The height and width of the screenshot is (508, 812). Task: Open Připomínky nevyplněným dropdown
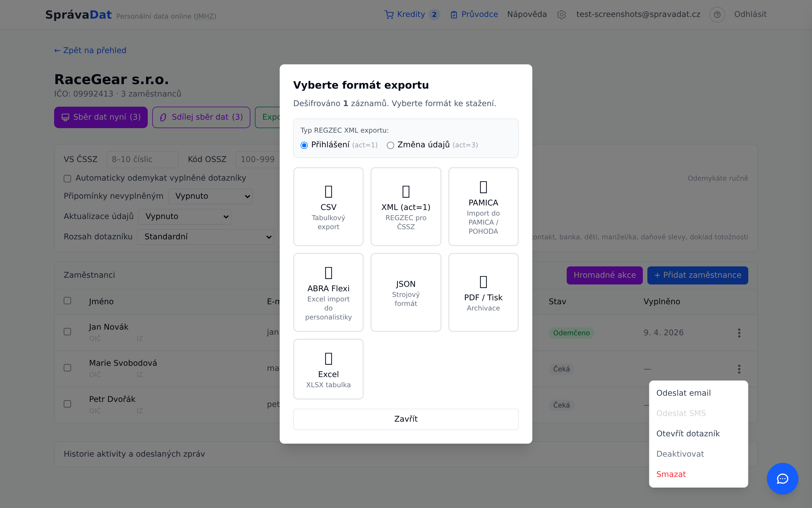(x=210, y=196)
